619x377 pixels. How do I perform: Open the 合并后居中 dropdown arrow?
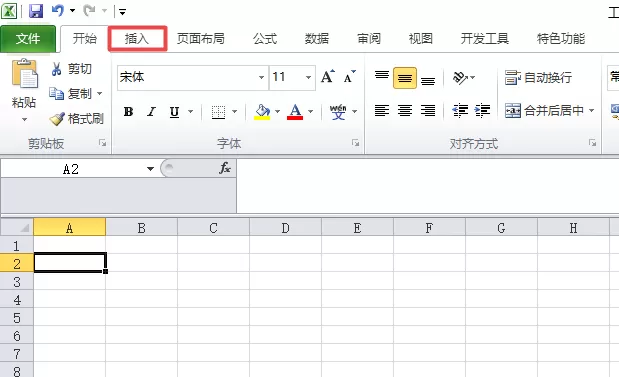591,111
